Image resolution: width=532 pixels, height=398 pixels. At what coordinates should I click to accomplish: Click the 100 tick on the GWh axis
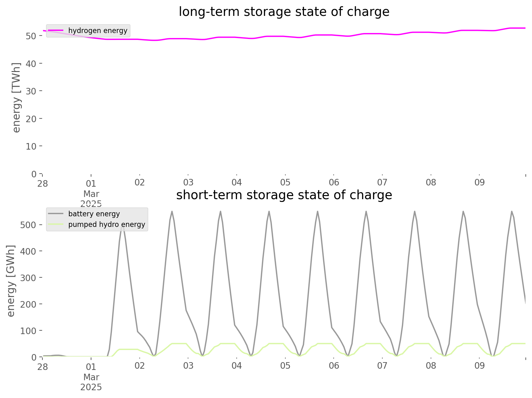[x=29, y=331]
